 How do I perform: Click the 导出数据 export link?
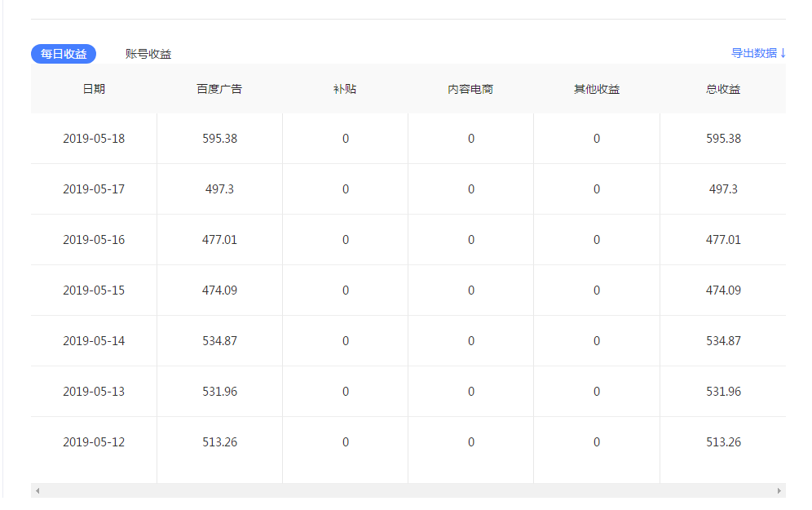[759, 53]
